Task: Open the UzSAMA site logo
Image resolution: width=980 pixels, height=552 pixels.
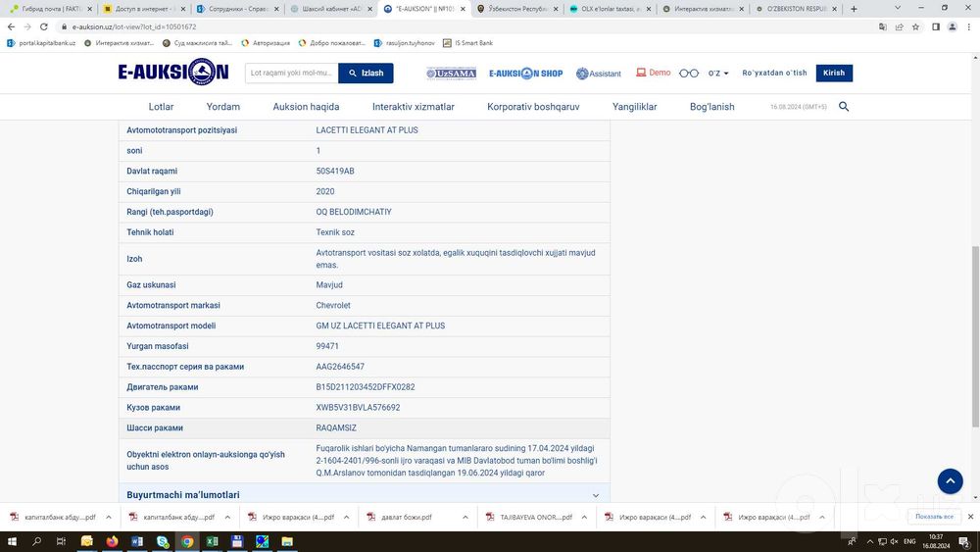Action: [451, 74]
